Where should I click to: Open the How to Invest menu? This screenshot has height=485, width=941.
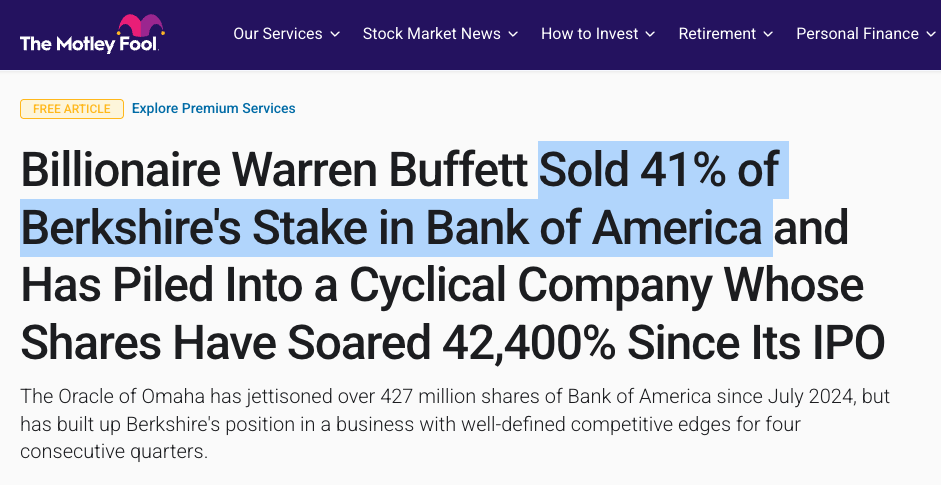pyautogui.click(x=589, y=34)
